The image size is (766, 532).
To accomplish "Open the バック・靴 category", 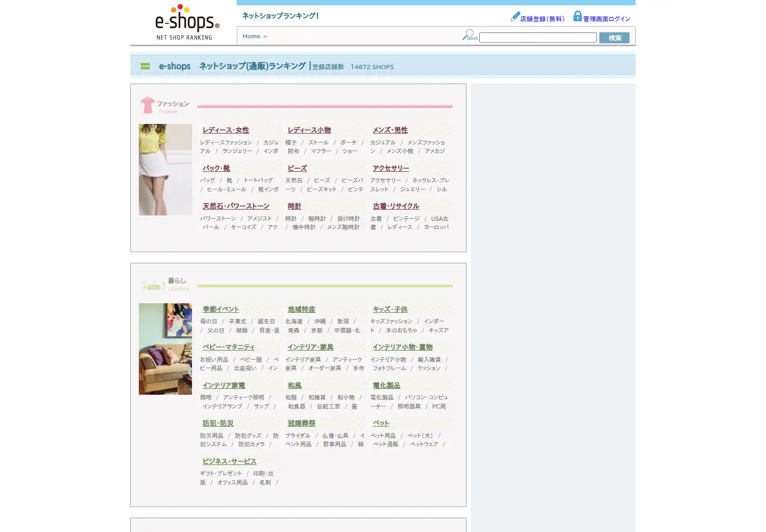I will [216, 168].
